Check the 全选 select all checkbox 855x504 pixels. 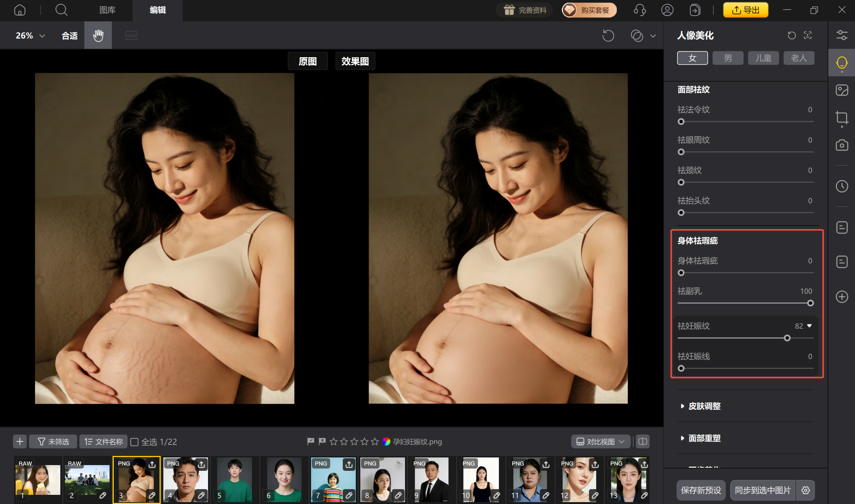134,442
